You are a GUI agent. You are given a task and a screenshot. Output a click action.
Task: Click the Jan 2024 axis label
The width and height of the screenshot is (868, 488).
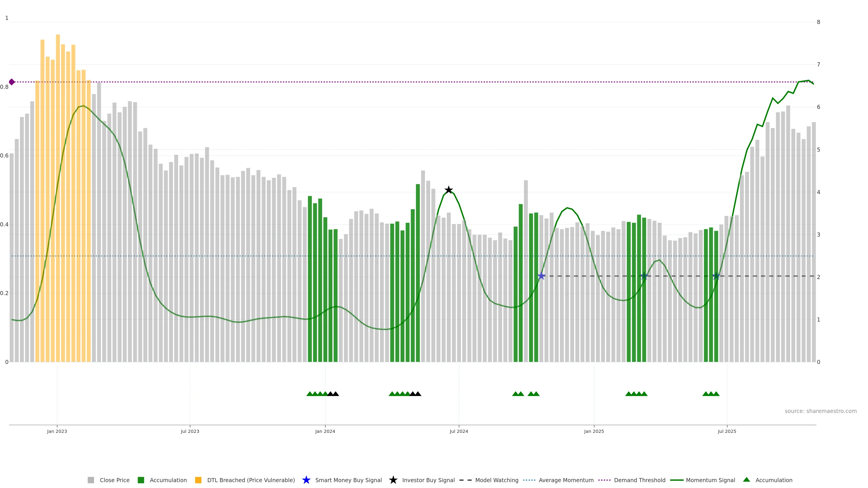point(325,432)
